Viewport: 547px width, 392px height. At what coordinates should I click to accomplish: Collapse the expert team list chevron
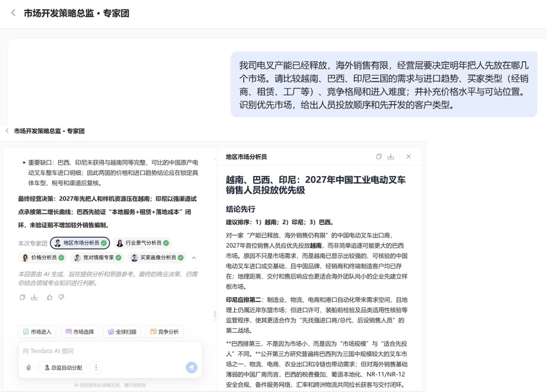click(x=194, y=258)
